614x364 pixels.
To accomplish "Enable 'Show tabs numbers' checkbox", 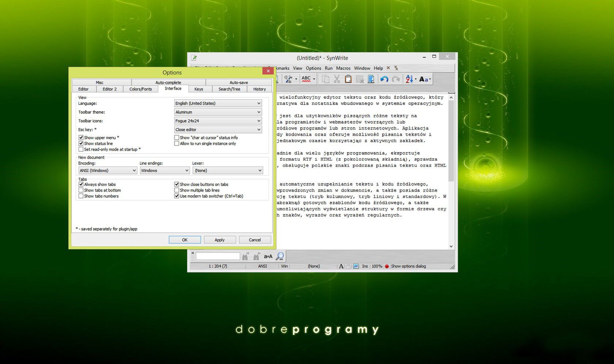I will click(81, 196).
